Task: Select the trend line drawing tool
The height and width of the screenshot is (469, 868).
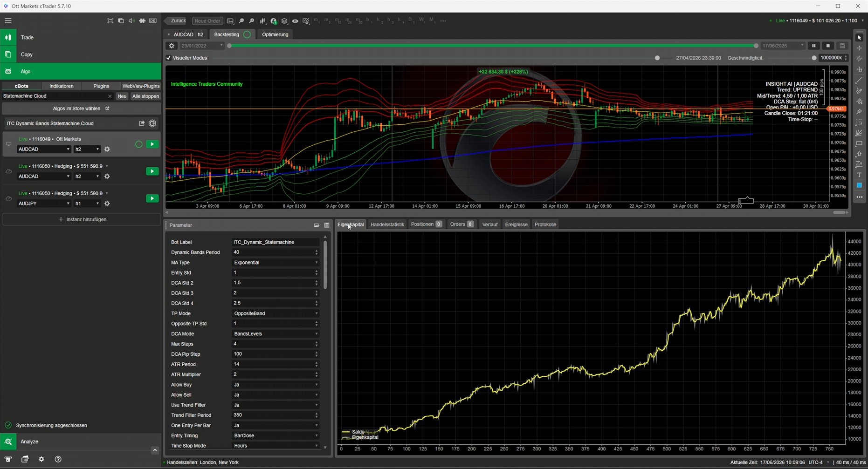Action: (x=859, y=81)
